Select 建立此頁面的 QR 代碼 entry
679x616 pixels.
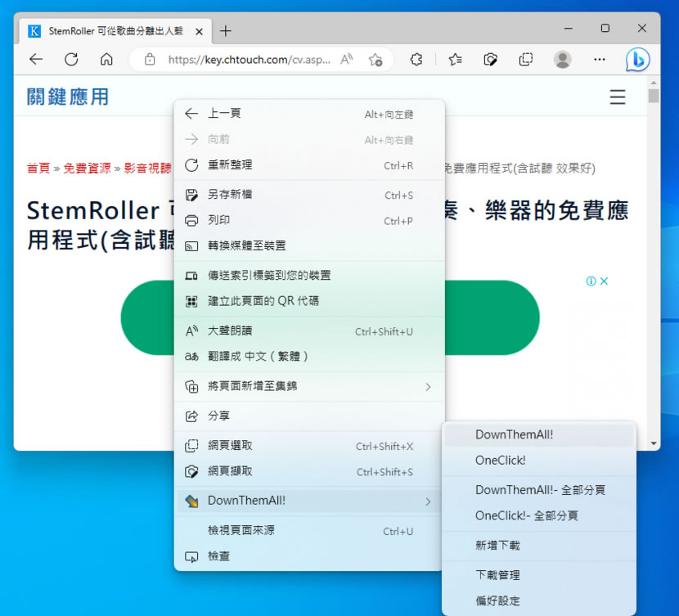tap(309, 301)
